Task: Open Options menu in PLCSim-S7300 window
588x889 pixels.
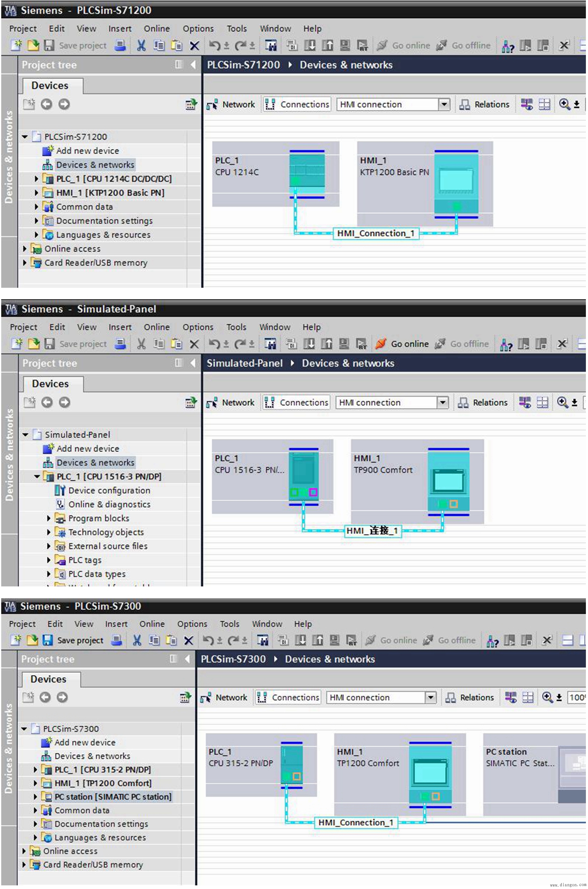Action: (x=192, y=623)
